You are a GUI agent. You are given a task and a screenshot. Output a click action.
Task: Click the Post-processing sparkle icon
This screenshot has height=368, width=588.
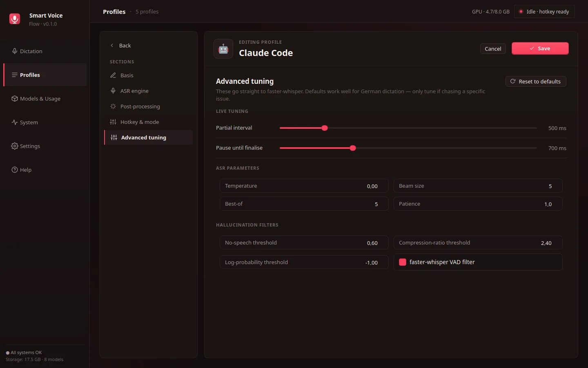pyautogui.click(x=113, y=106)
